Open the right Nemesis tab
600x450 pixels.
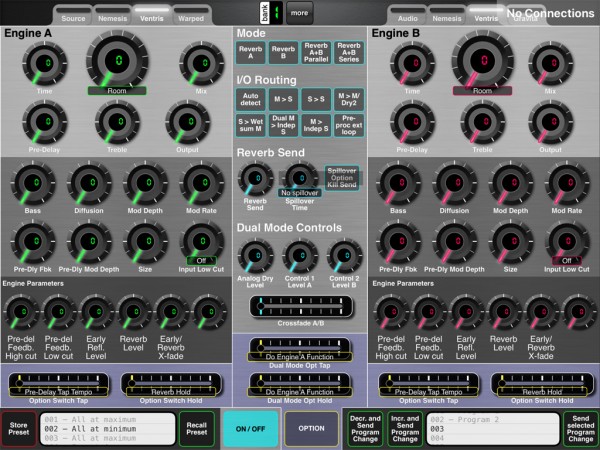447,16
